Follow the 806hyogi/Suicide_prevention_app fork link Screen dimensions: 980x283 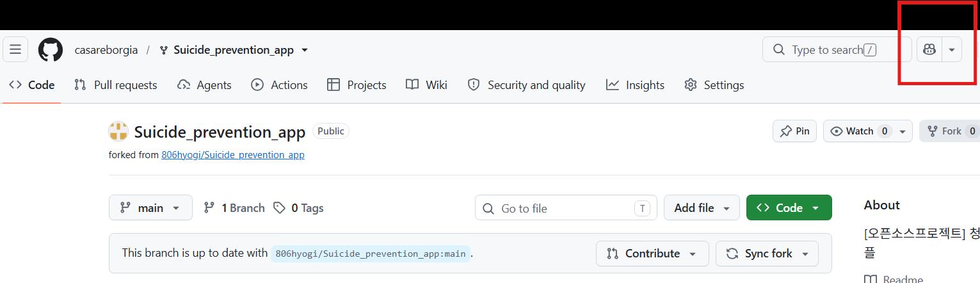(233, 155)
